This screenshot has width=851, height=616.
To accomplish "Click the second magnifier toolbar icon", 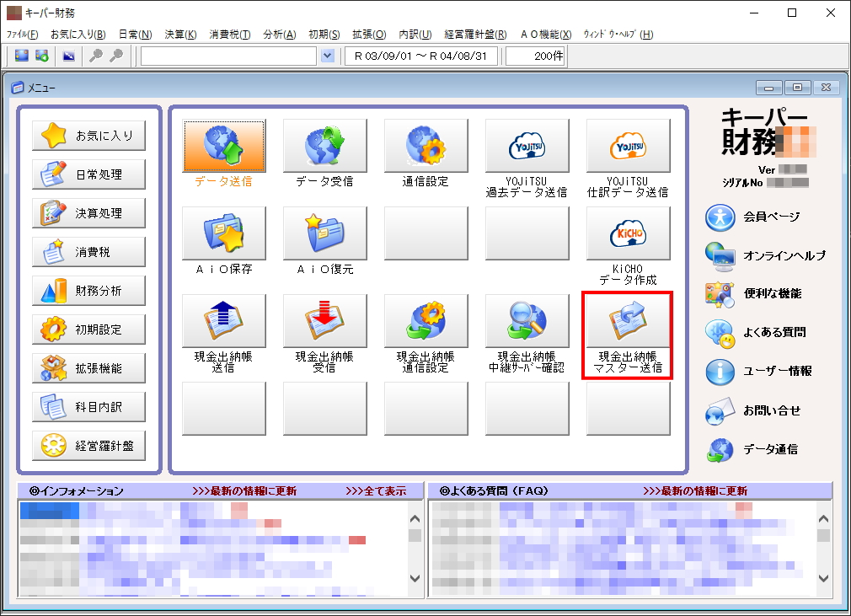I will point(115,56).
